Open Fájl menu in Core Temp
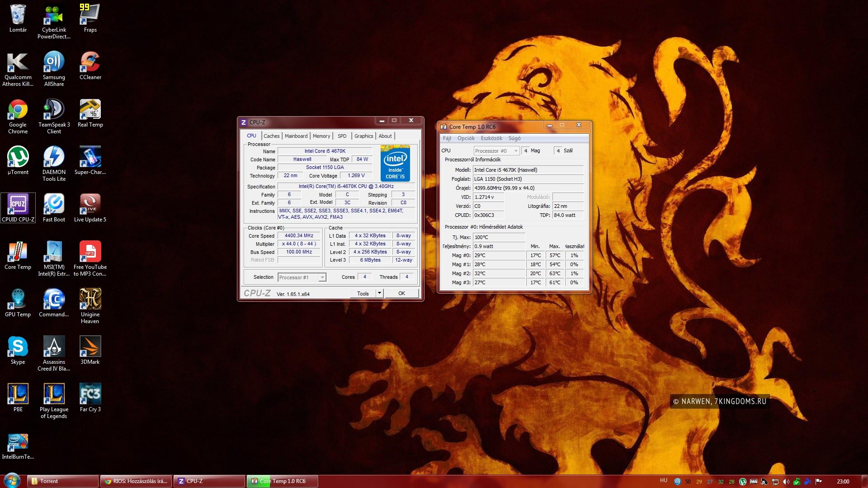 coord(447,138)
